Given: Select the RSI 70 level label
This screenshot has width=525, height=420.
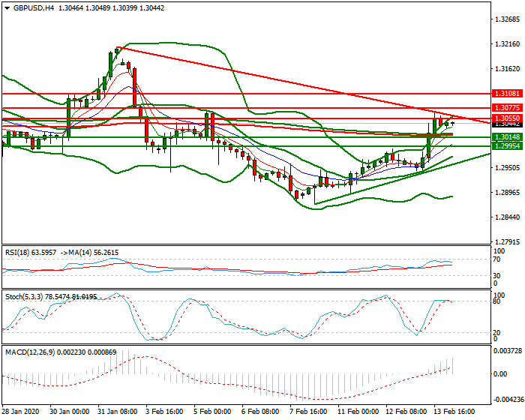Looking at the screenshot, I should (496, 259).
